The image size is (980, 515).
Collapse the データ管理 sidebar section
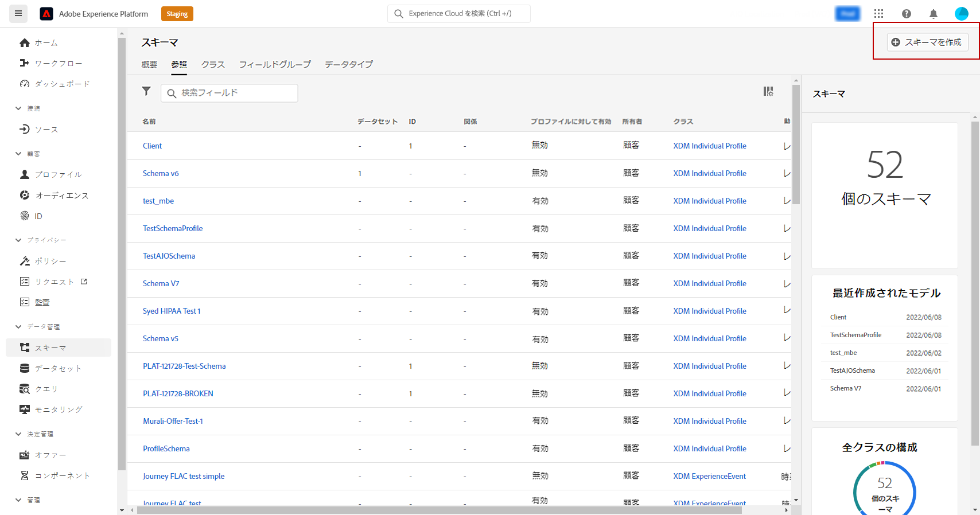18,326
